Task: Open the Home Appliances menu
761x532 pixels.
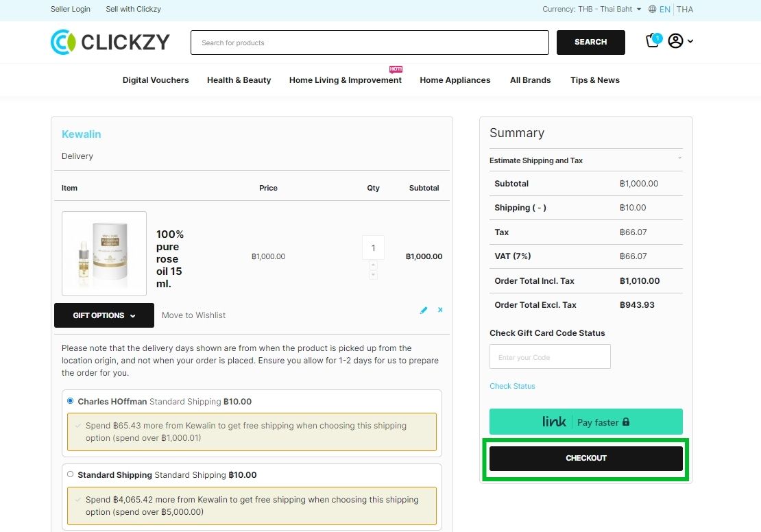Action: 455,80
